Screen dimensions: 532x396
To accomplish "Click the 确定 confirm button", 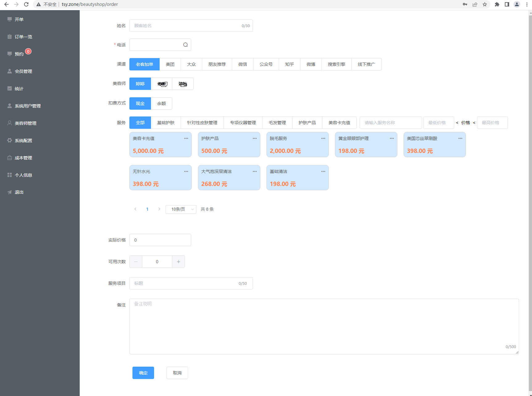I will point(143,373).
